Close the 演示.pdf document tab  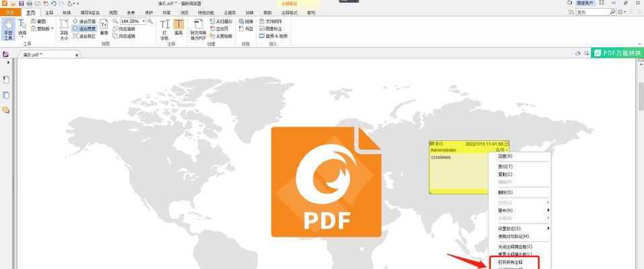pos(77,54)
